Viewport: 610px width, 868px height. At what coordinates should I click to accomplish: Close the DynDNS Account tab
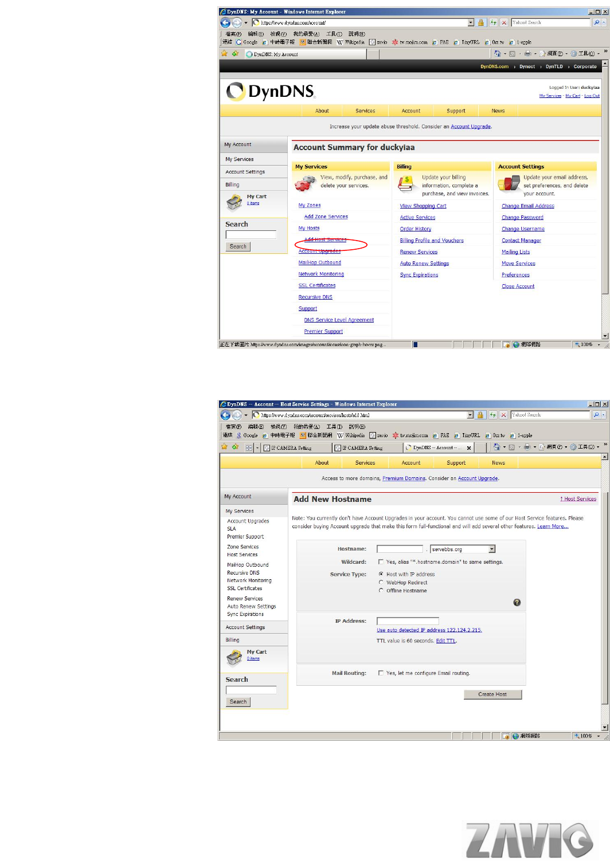pyautogui.click(x=469, y=448)
